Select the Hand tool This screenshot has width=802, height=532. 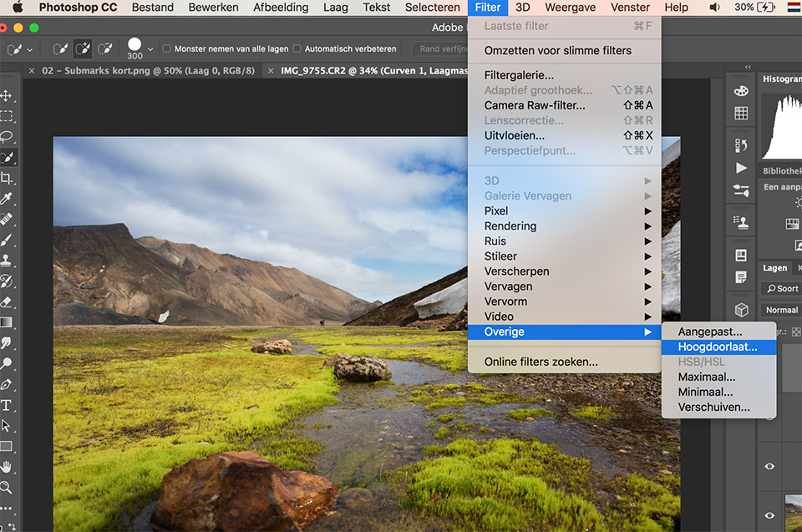point(6,467)
